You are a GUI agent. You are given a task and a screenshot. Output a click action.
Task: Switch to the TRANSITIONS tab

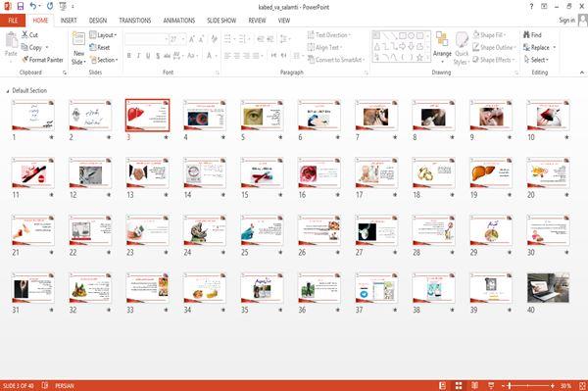coord(135,21)
